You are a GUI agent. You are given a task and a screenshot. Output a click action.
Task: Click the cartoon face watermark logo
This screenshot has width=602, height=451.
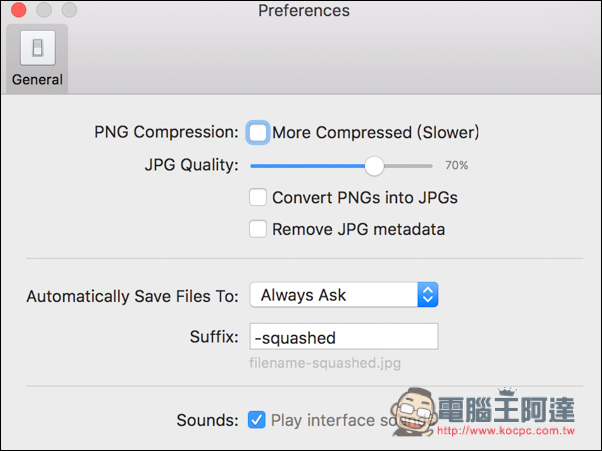pos(413,411)
